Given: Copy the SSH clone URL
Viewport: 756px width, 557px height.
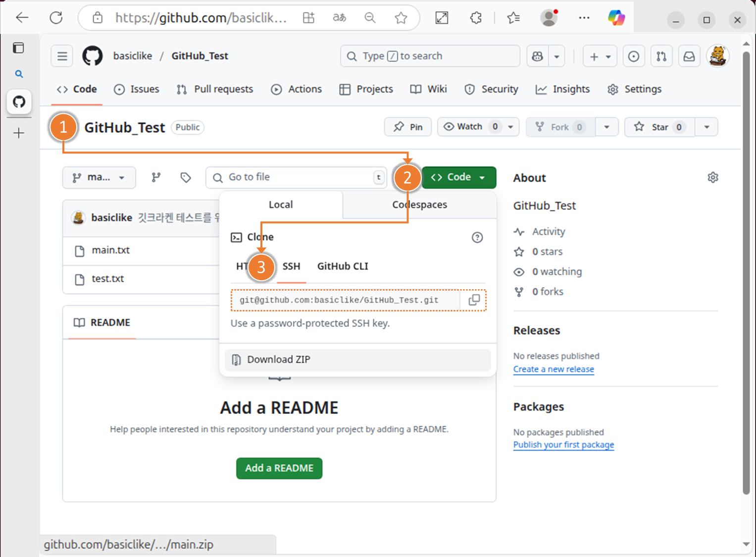Looking at the screenshot, I should click(x=474, y=300).
